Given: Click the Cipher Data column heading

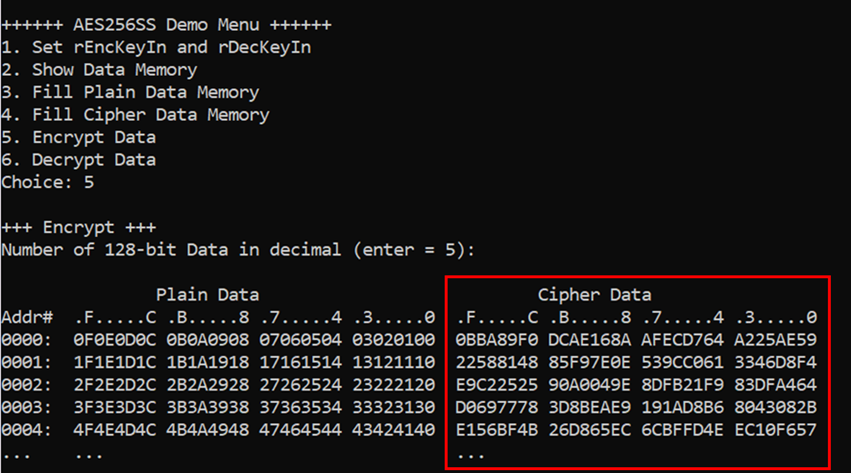Looking at the screenshot, I should click(x=594, y=295).
